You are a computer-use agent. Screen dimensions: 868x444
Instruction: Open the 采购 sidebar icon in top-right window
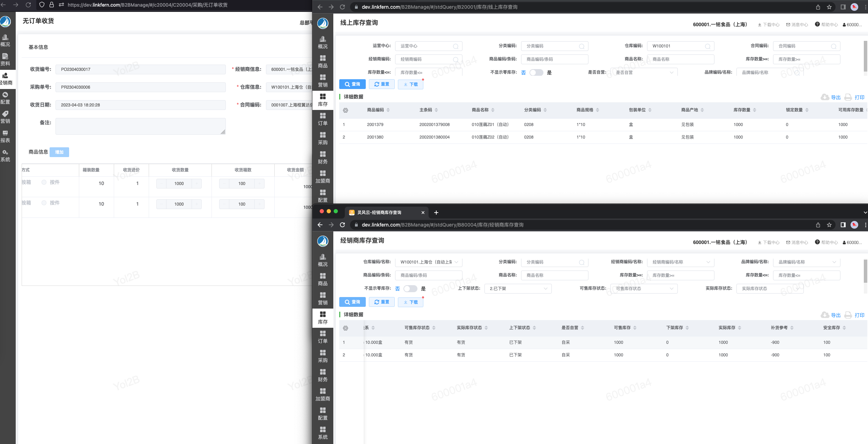coord(322,138)
